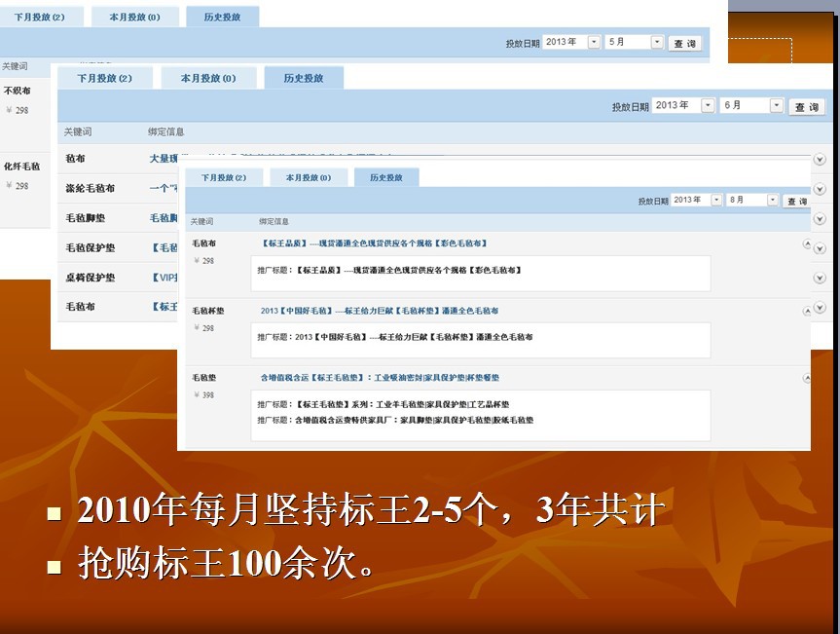Click the ¥398 price under 毛毡垫
The image size is (840, 634).
click(204, 395)
